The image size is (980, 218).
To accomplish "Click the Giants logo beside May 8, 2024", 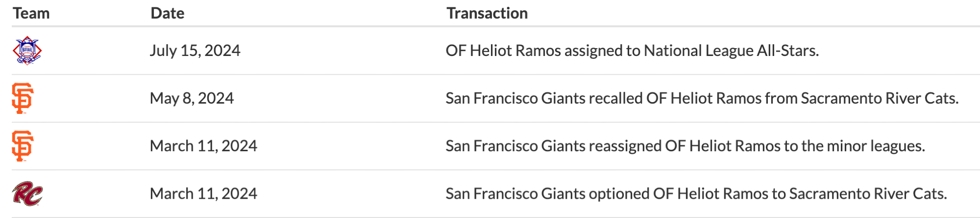I will tap(23, 98).
